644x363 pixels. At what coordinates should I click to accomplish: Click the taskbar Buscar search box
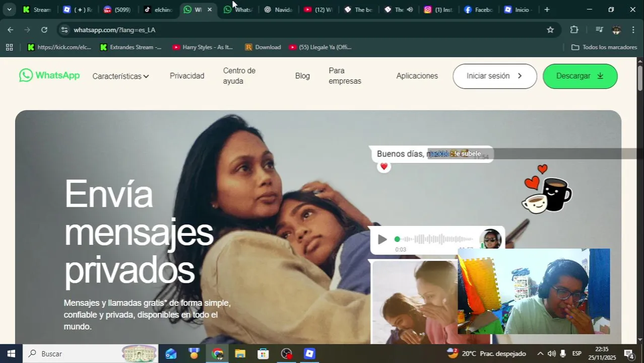[91, 353]
